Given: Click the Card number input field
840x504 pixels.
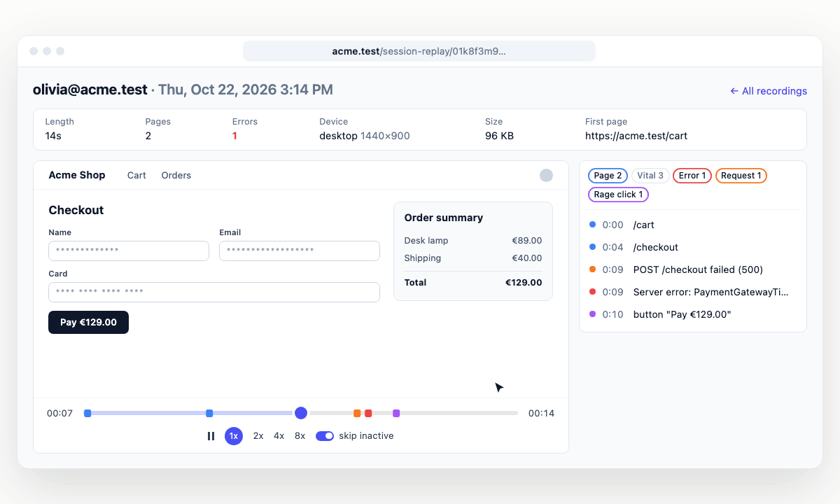Looking at the screenshot, I should pos(214,292).
